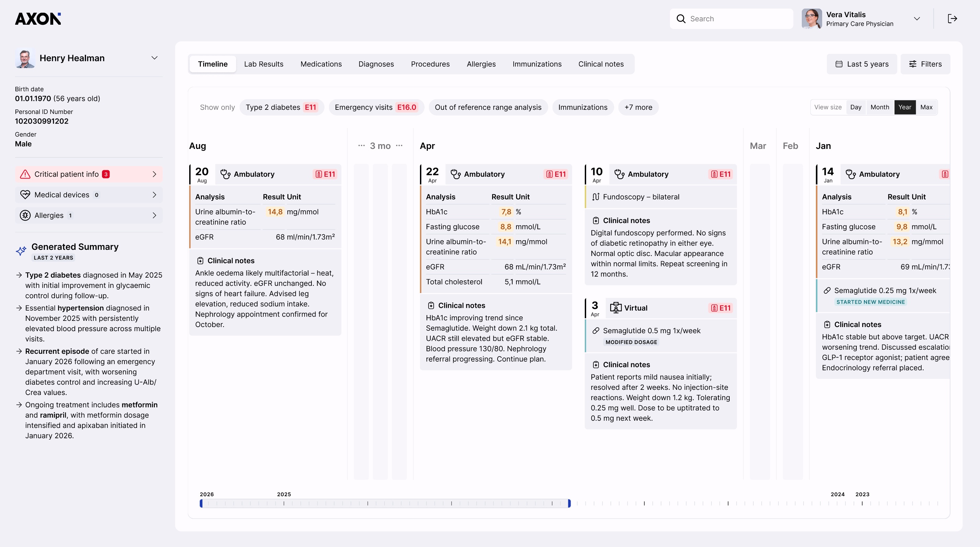Screen dimensions: 980x547
Task: Click the medical devices heart icon
Action: [x=25, y=195]
